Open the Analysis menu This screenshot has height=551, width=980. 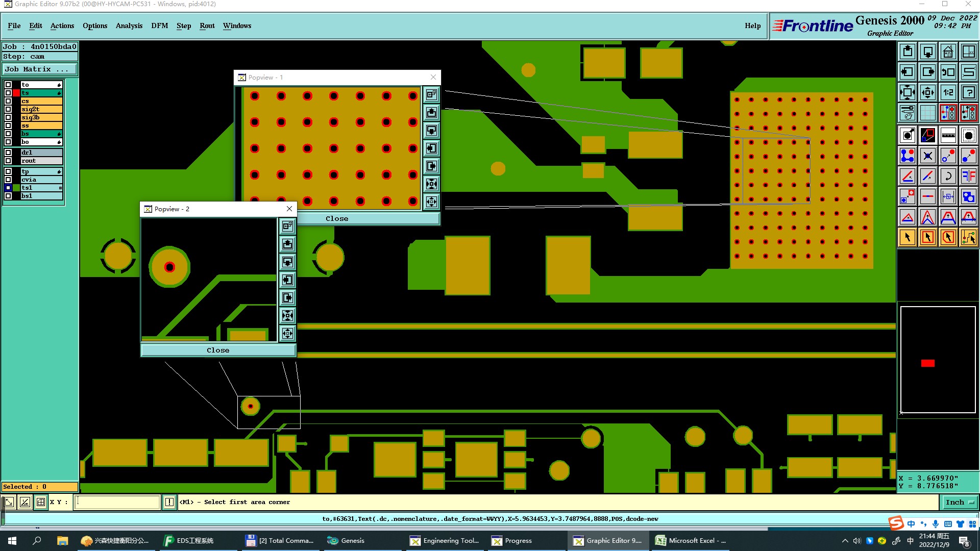point(129,26)
